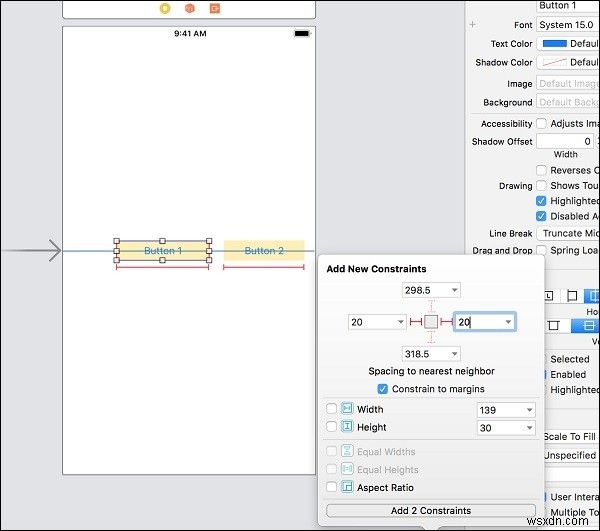The image size is (600, 531).
Task: Toggle Spring Loaded drag and drop checkbox
Action: coord(541,250)
